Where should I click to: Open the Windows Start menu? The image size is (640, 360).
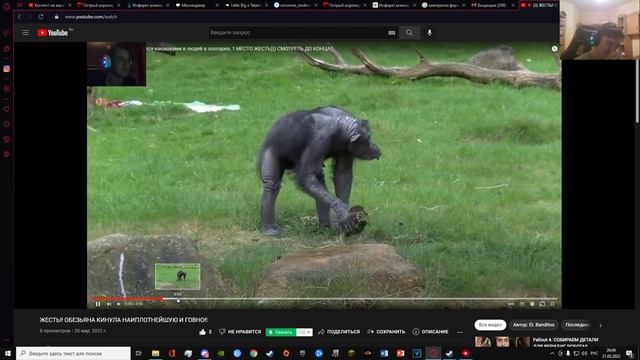tap(7, 353)
